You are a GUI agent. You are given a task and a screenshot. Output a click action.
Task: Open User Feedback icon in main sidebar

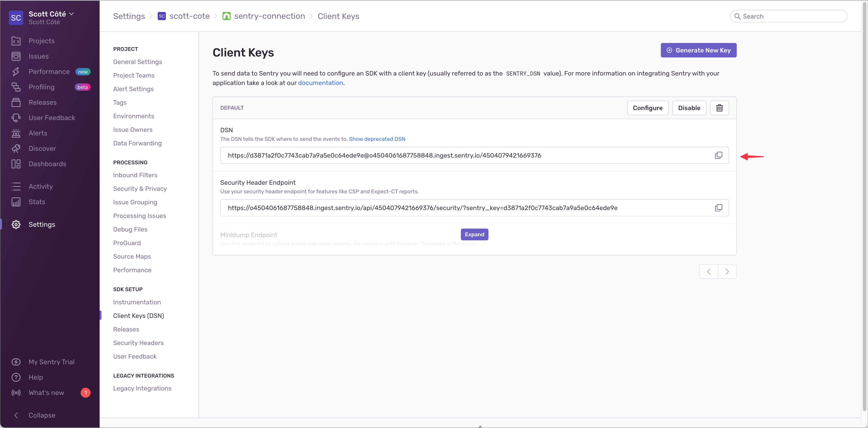tap(16, 118)
